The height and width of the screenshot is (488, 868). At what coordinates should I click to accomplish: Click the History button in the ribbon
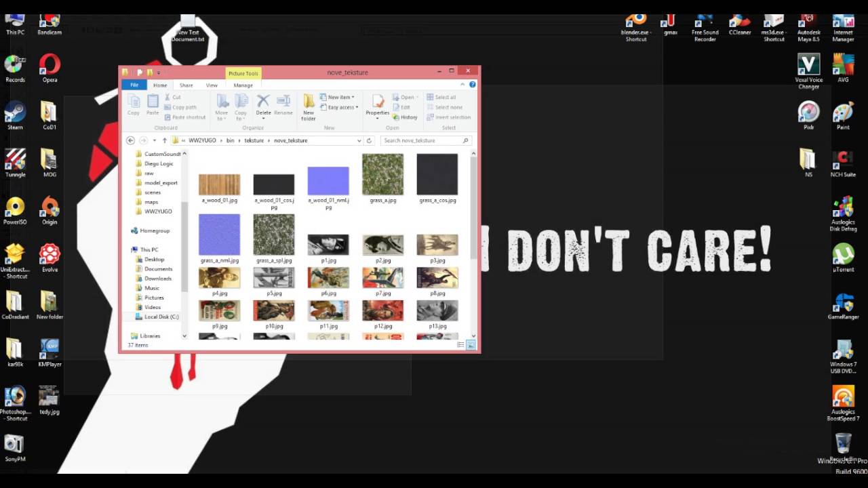[x=405, y=117]
